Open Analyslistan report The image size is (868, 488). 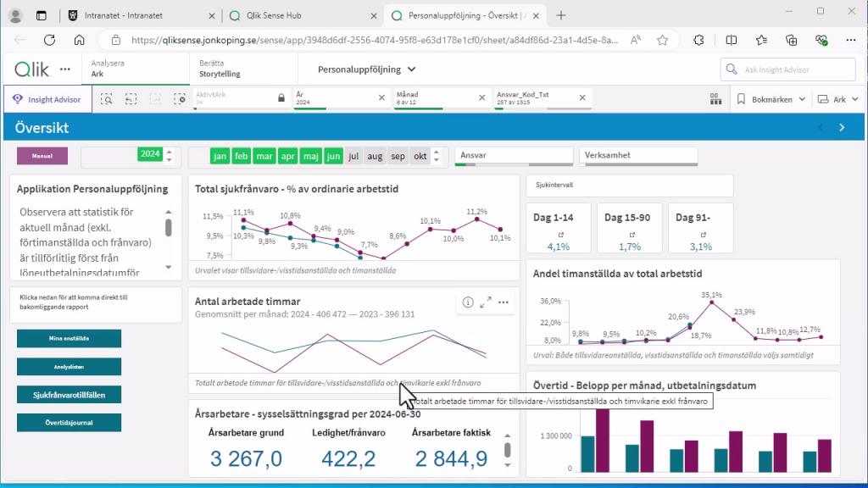click(69, 366)
